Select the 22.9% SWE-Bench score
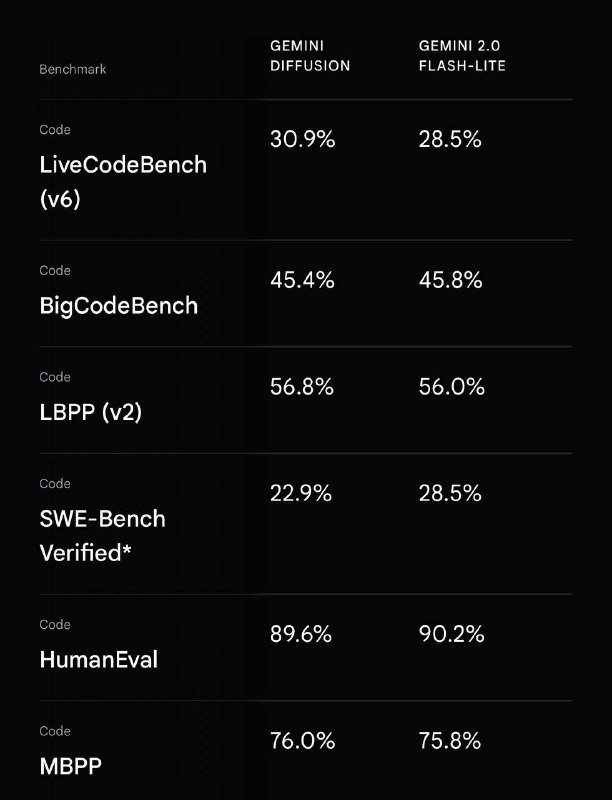 pyautogui.click(x=301, y=493)
